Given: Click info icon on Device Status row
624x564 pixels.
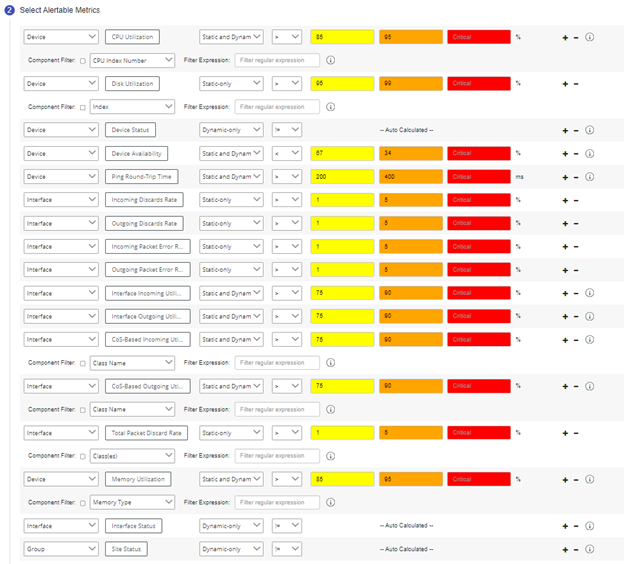Looking at the screenshot, I should 590,130.
